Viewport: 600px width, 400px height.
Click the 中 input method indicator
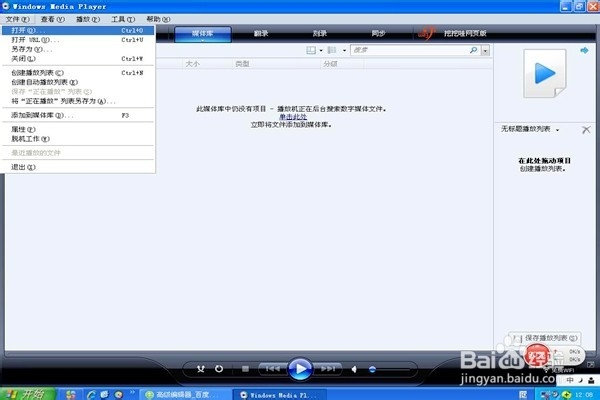(570, 380)
